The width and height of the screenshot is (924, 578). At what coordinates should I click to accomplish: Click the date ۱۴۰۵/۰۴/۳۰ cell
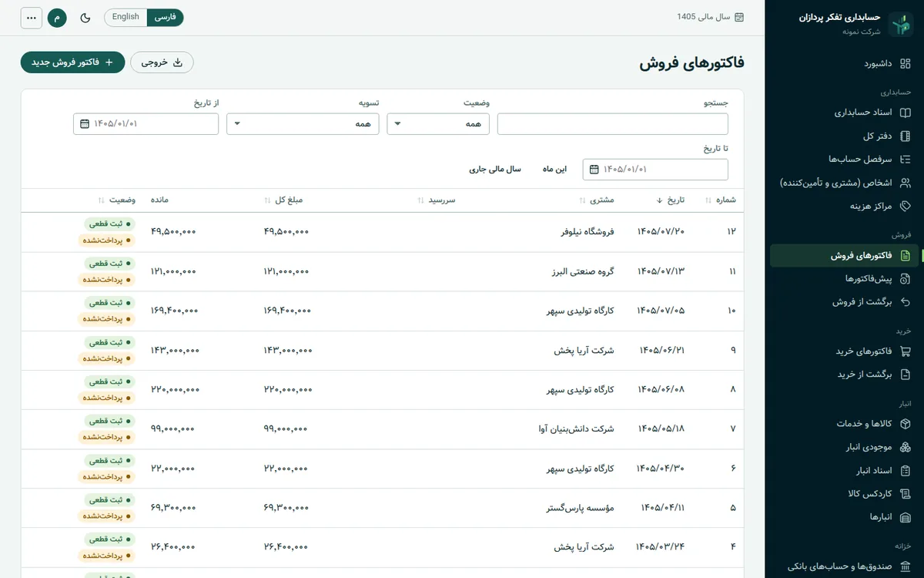pos(661,468)
